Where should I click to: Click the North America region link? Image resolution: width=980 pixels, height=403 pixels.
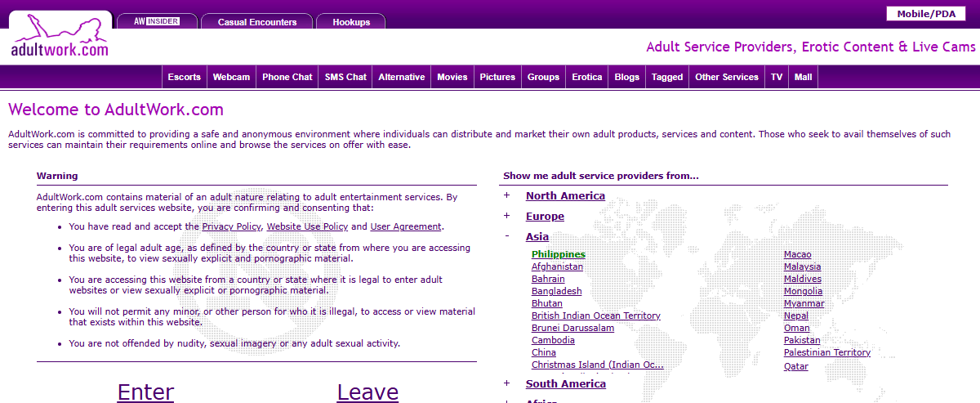point(565,196)
